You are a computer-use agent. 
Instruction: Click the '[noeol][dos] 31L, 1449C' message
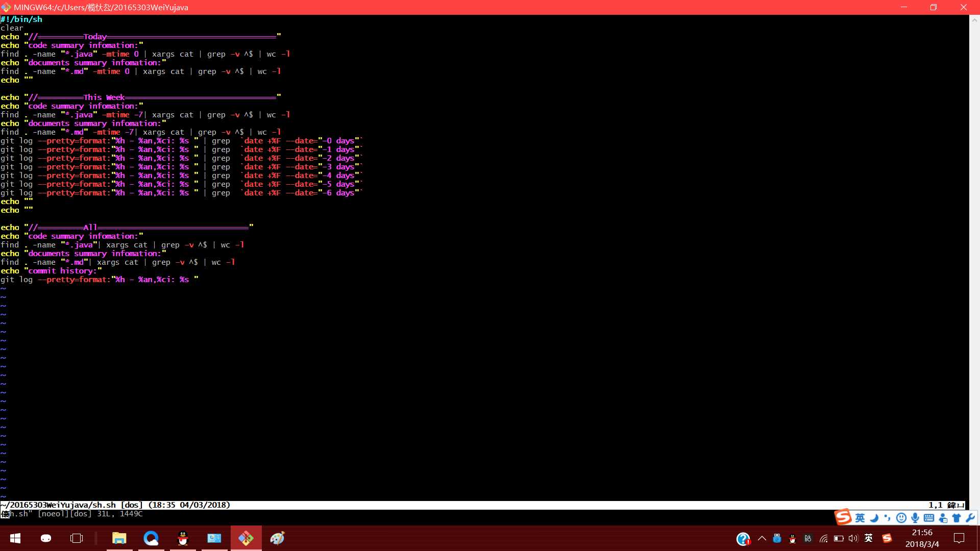90,514
